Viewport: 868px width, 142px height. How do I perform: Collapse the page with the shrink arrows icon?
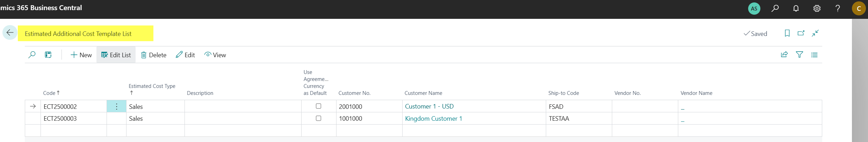point(815,33)
